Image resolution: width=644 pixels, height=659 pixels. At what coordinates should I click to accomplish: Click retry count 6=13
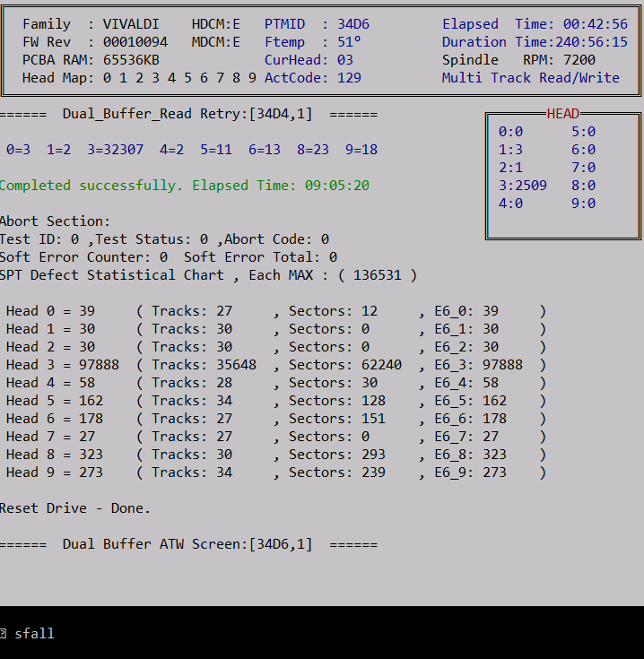click(x=264, y=150)
